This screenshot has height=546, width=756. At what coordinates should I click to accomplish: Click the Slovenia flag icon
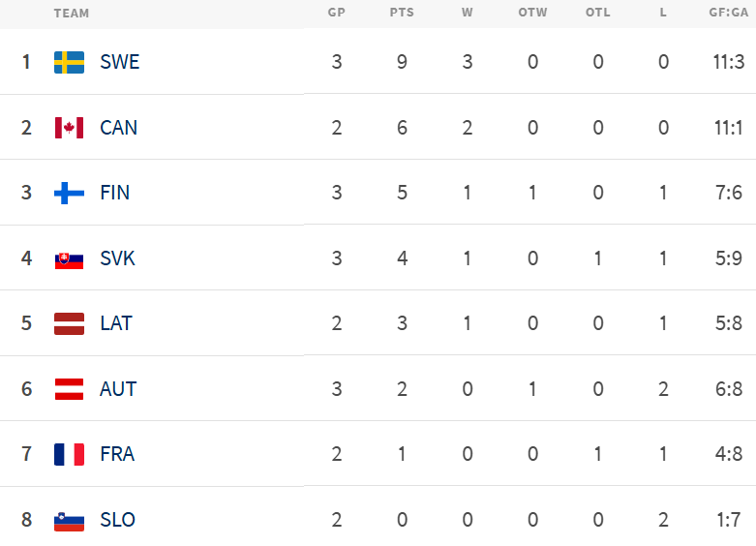click(x=69, y=520)
